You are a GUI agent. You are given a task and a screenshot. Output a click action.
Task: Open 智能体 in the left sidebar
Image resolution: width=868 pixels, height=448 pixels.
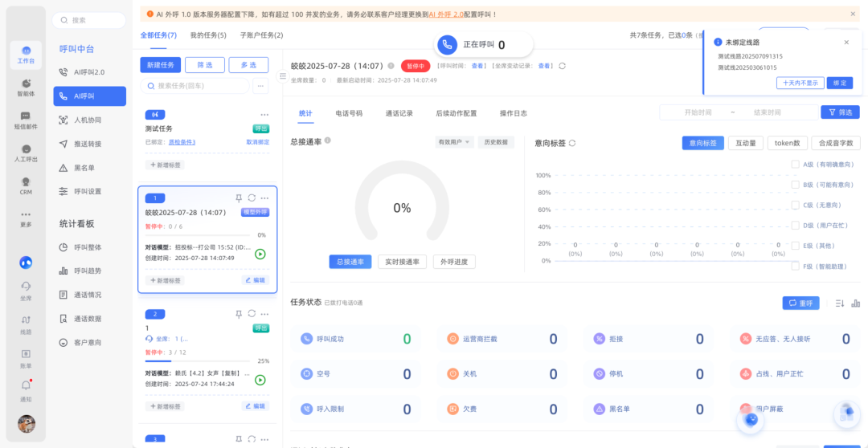26,87
